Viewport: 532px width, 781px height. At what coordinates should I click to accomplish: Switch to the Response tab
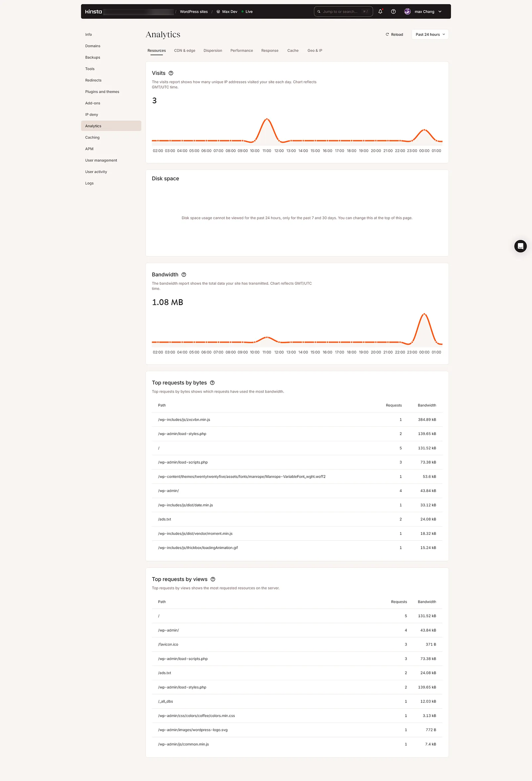click(x=270, y=51)
